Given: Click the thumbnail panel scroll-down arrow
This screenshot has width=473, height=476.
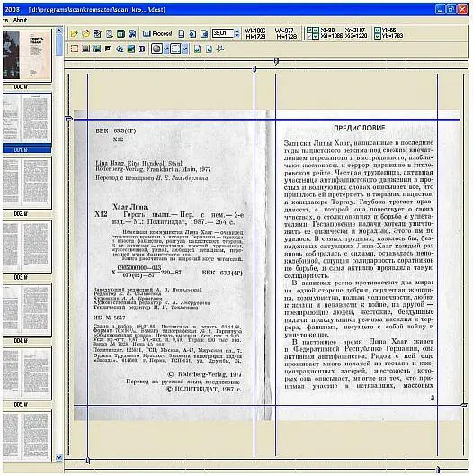Looking at the screenshot, I should (58, 457).
